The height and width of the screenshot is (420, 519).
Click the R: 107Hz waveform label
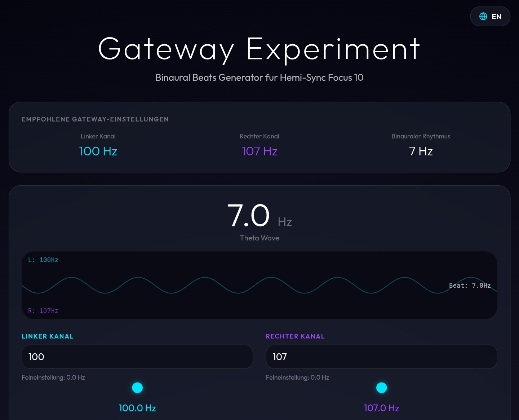[43, 310]
